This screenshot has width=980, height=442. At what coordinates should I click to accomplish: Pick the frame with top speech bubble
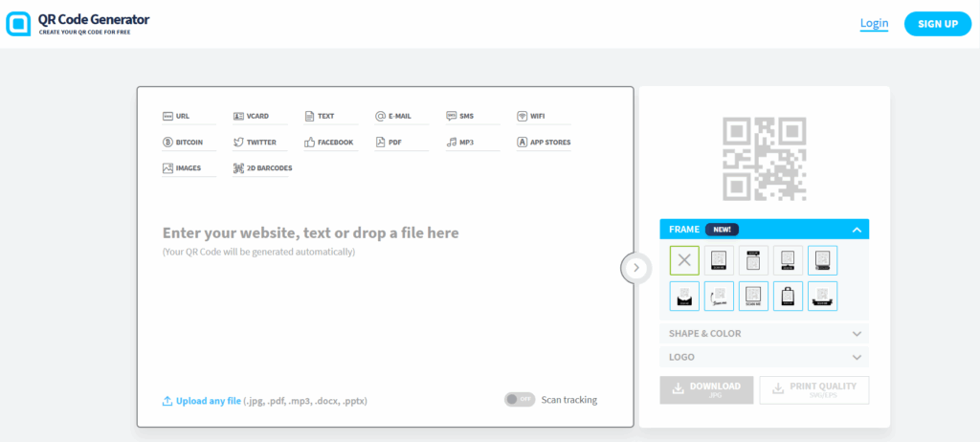coord(754,260)
